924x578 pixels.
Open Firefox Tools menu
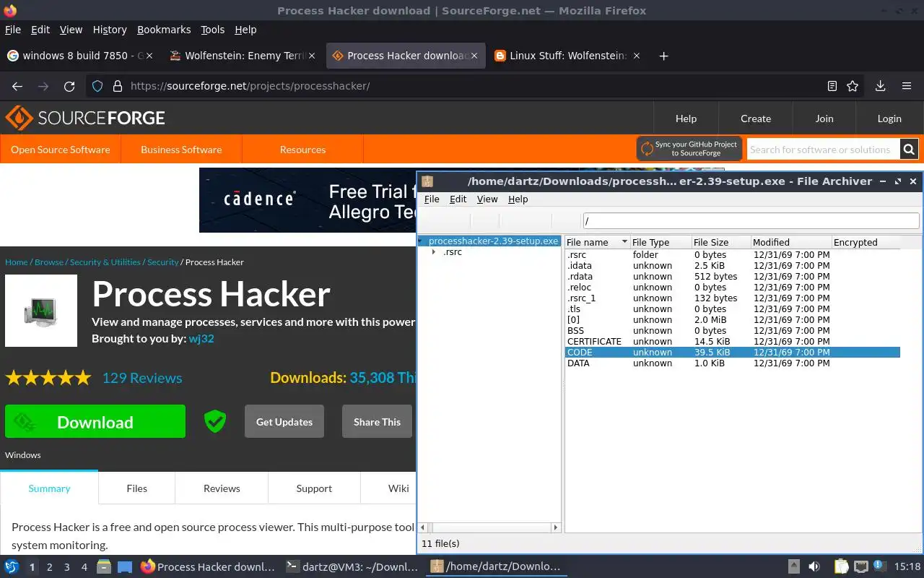coord(212,30)
